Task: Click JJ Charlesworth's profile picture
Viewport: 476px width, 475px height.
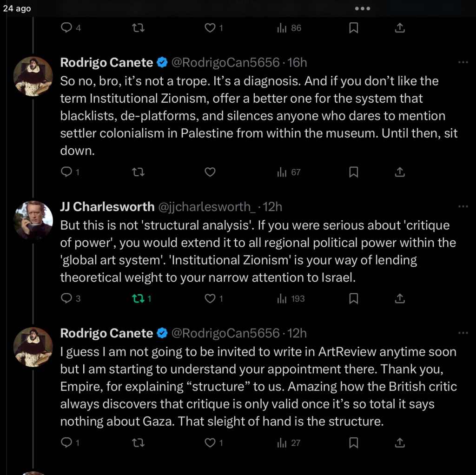Action: [33, 220]
